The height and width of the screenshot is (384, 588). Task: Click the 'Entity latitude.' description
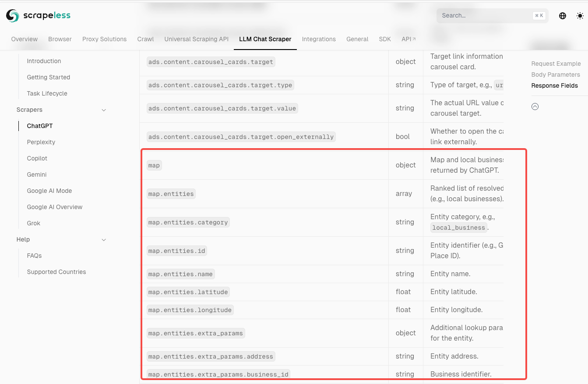click(x=454, y=292)
